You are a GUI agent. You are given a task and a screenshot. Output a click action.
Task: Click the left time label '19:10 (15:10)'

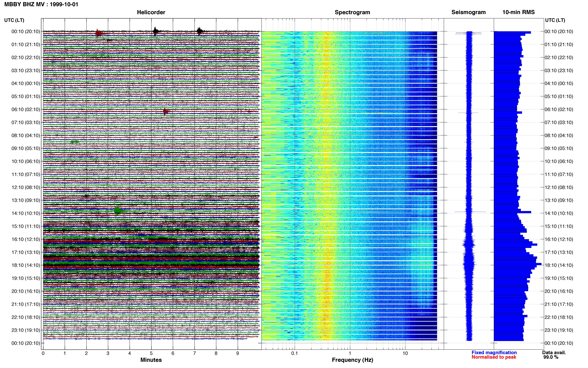tap(26, 278)
